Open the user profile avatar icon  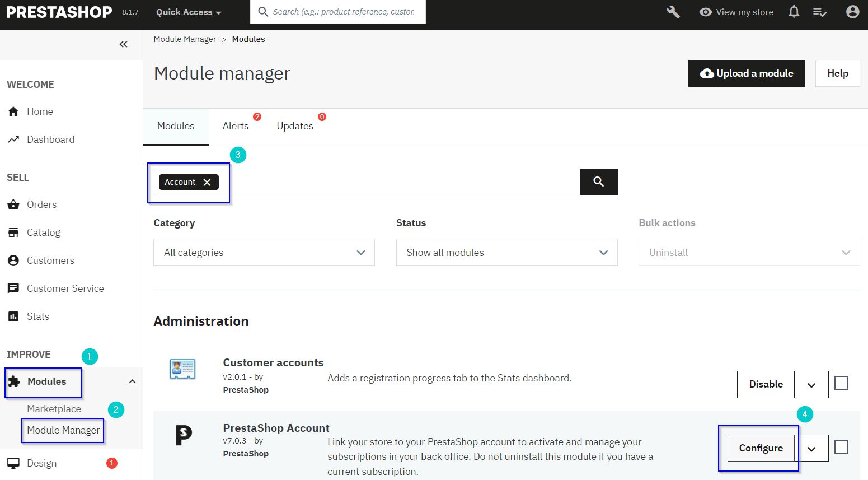pos(852,12)
